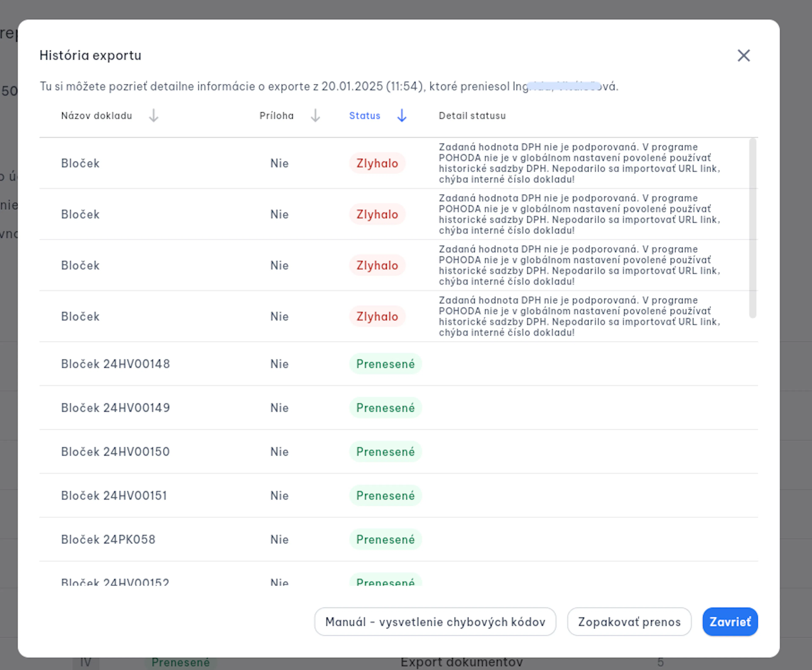Select the row named Bloček 24HV00149
812x670 pixels.
[x=398, y=407]
